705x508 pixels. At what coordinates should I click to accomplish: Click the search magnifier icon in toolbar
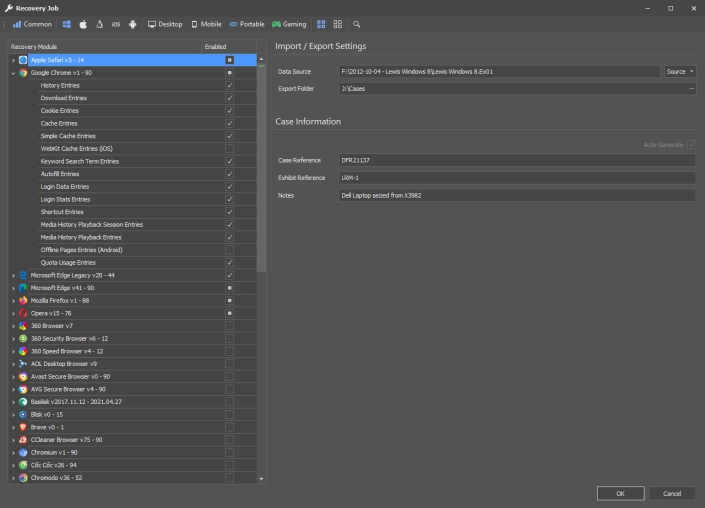[356, 23]
